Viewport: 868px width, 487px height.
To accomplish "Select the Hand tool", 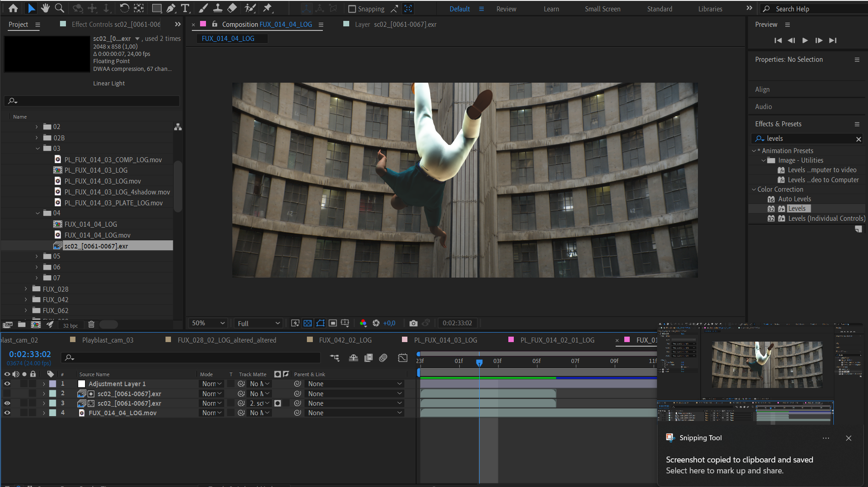I will click(45, 8).
